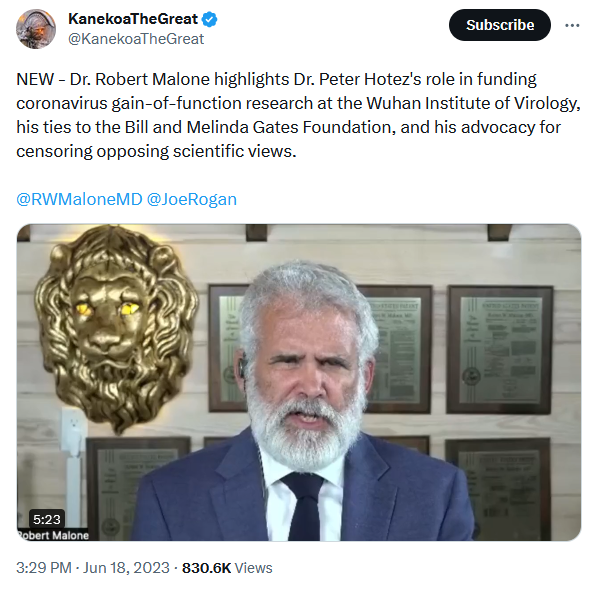Open the @RWMaloneMD mention
The height and width of the screenshot is (590, 594).
[x=79, y=199]
